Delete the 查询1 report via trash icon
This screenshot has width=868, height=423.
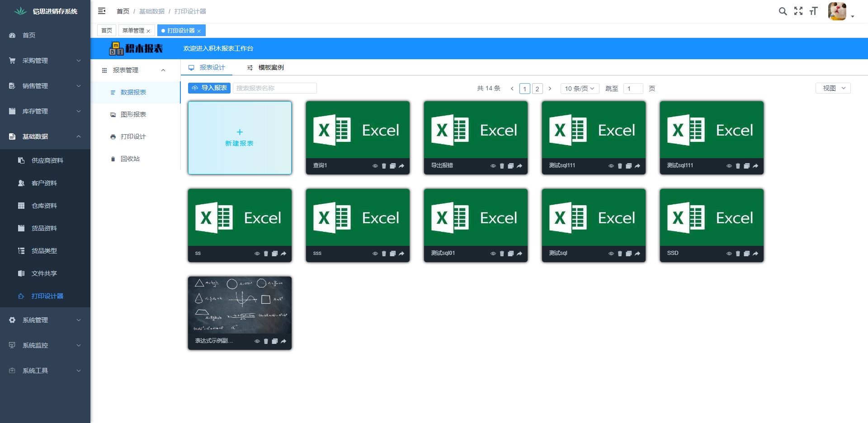[384, 166]
